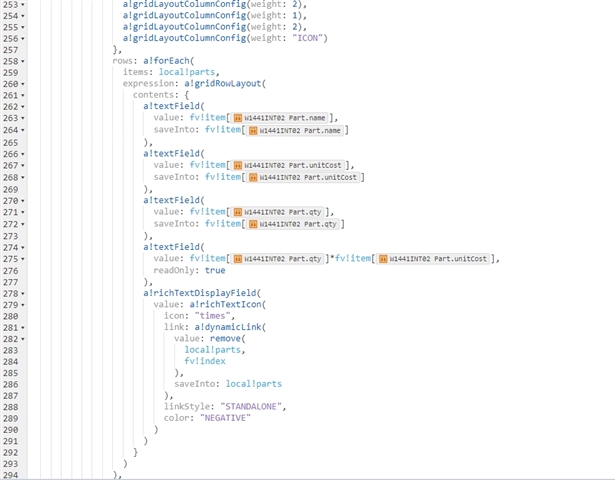Screen dimensions: 615x480
Task: Click the Part.name chip in saveInto on line 264
Action: tap(295, 131)
